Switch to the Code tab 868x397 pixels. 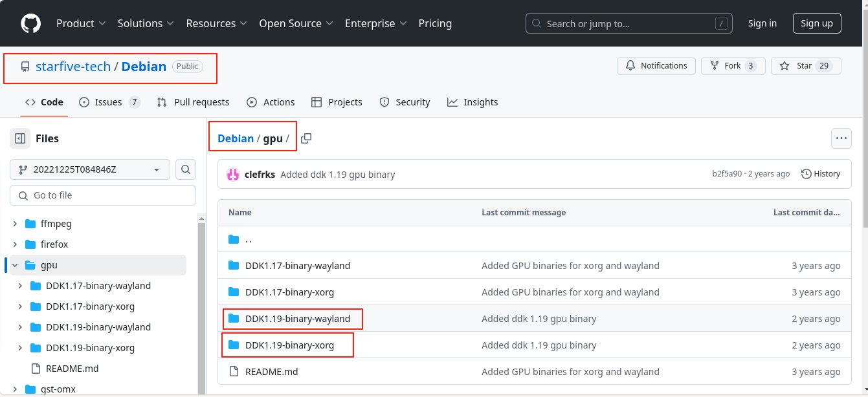click(x=44, y=102)
